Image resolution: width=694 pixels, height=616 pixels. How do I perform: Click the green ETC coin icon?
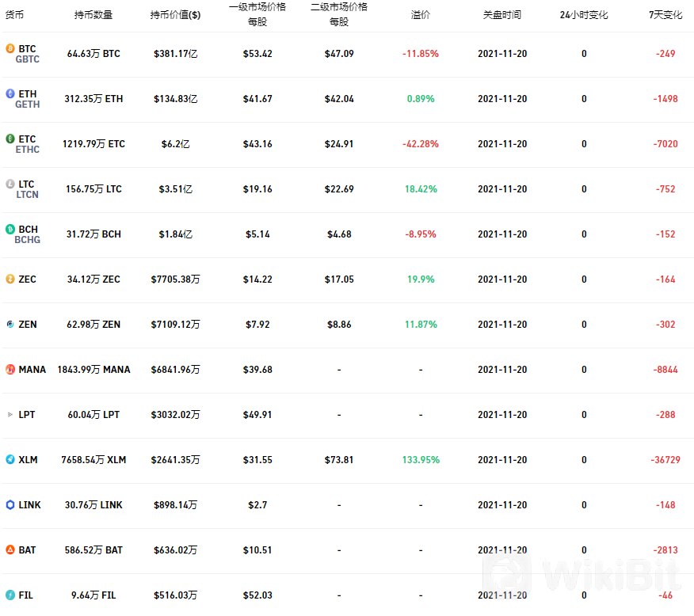tap(10, 139)
